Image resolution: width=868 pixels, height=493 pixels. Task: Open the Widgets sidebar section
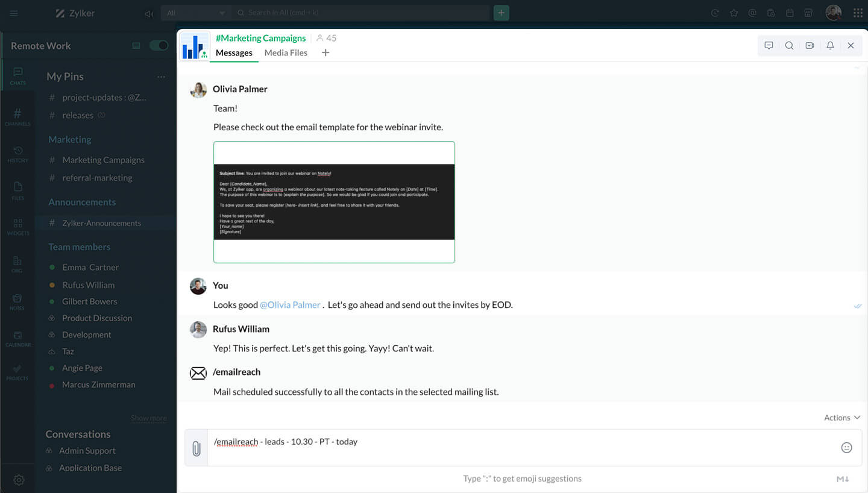coord(17,227)
